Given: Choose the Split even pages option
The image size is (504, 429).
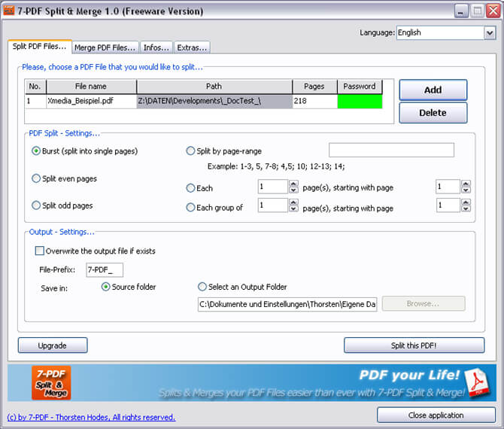Looking at the screenshot, I should pyautogui.click(x=36, y=178).
